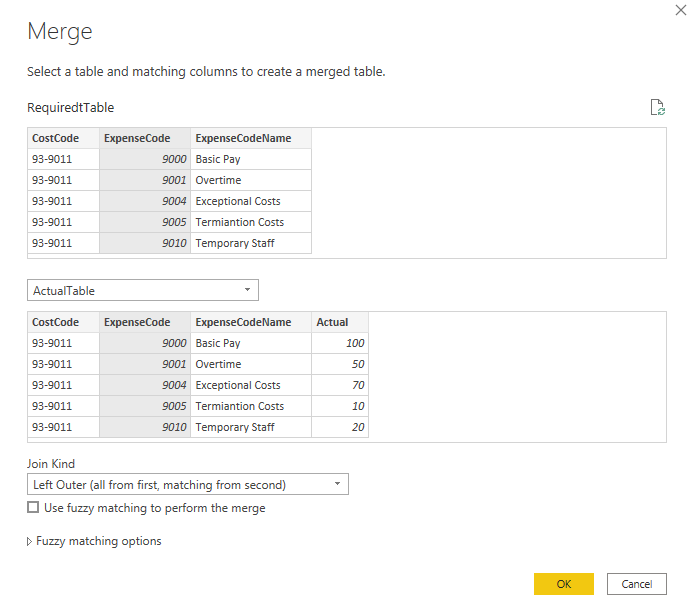695x603 pixels.
Task: Click Temporary Staff in the RequiredtTable preview
Action: pos(251,243)
